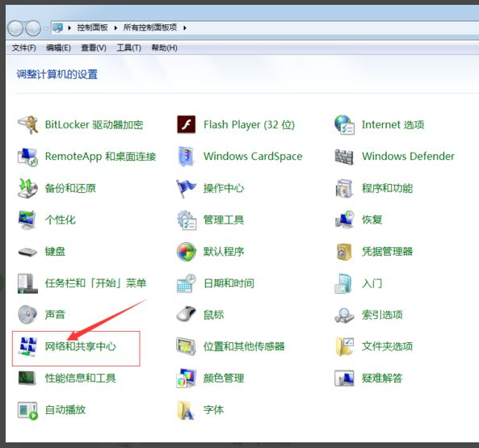Click the 恢复 recovery icon

click(345, 220)
